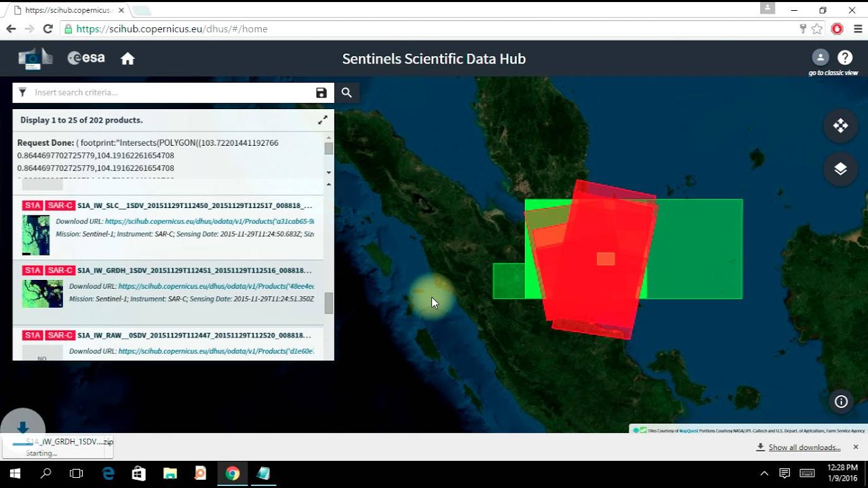Image resolution: width=868 pixels, height=488 pixels.
Task: Open the map layers switcher
Action: 841,169
